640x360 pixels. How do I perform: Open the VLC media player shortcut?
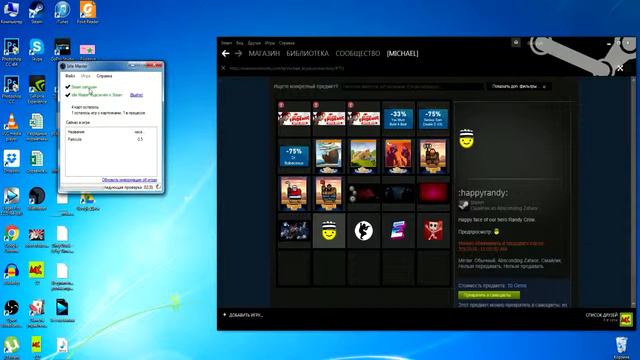tap(11, 127)
